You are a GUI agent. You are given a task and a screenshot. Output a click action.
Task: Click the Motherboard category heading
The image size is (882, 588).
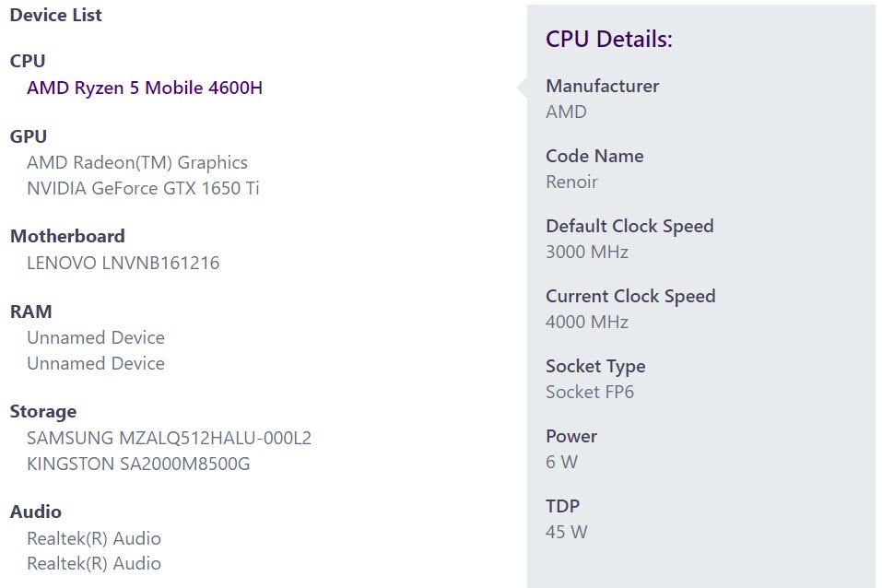67,236
